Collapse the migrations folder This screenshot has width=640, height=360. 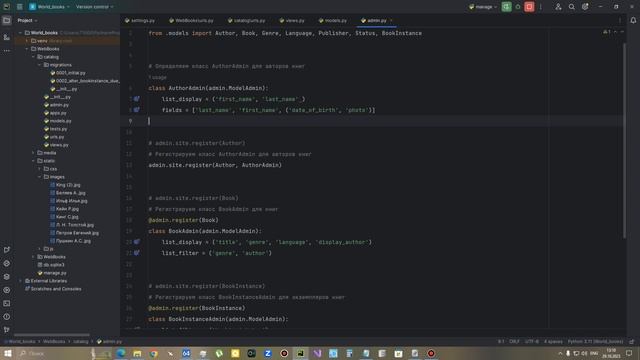coord(40,65)
